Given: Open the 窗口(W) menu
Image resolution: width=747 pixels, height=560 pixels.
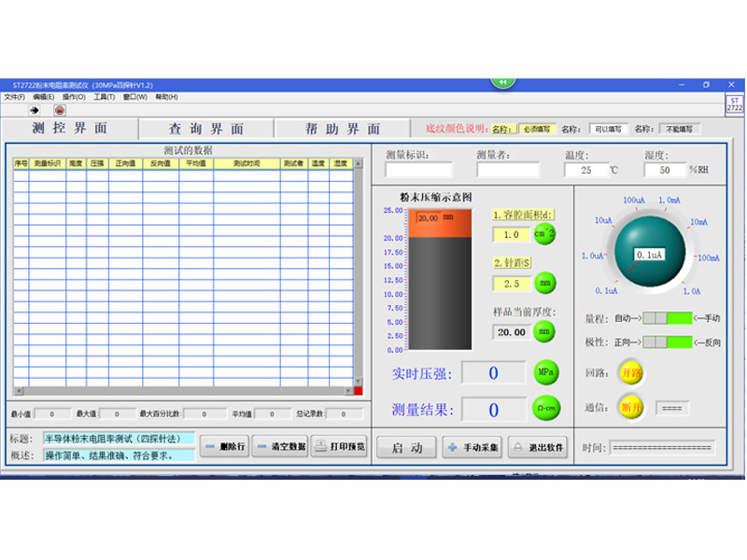Looking at the screenshot, I should [135, 97].
